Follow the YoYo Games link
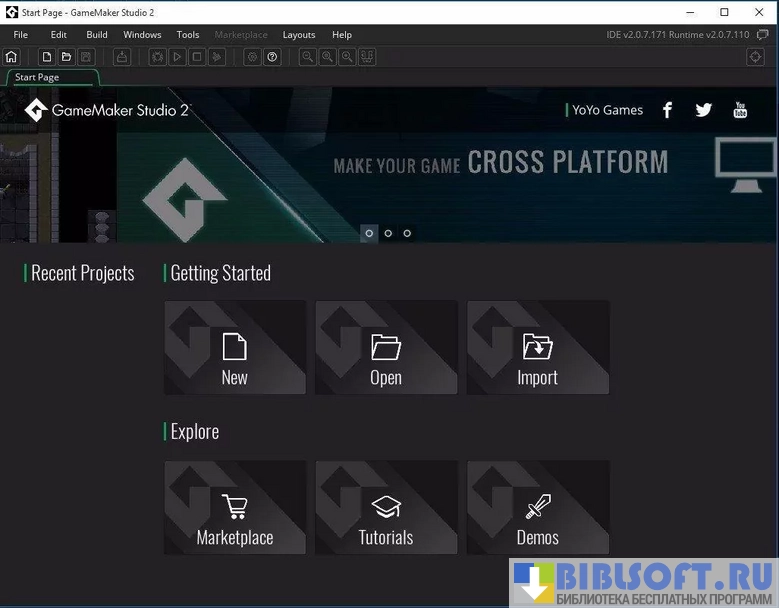Screen dimensions: 779x608 pos(607,110)
